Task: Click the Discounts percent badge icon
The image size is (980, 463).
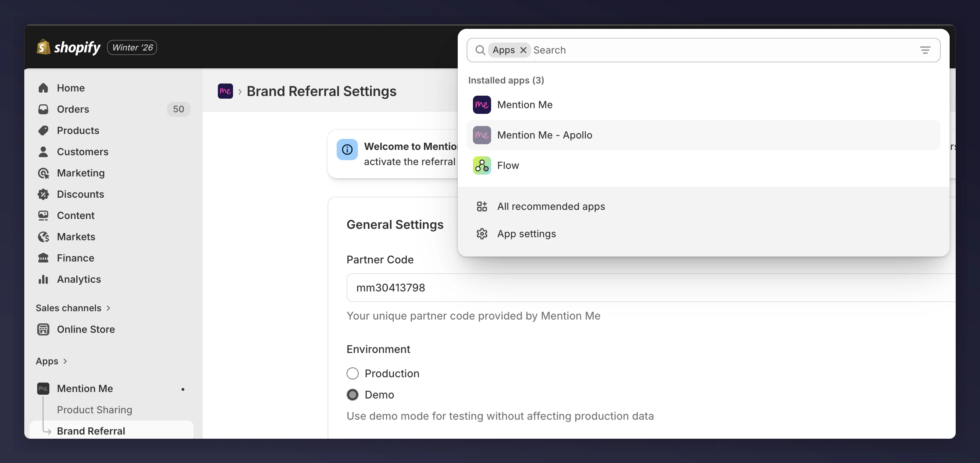Action: tap(43, 194)
